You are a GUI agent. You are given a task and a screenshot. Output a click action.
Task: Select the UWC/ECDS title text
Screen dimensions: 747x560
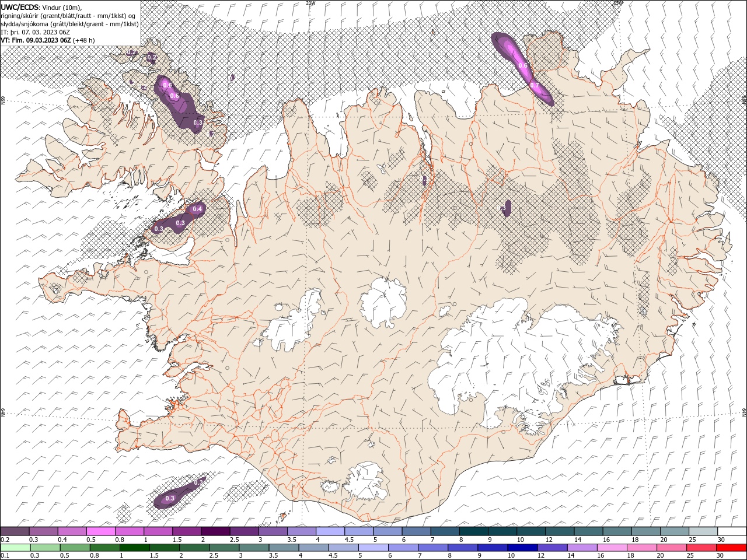(19, 7)
